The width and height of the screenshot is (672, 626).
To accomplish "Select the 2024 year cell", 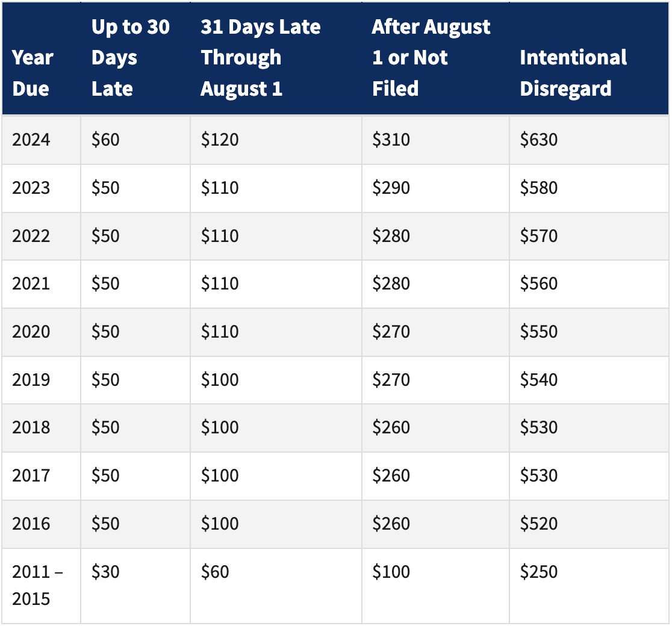I will (31, 140).
